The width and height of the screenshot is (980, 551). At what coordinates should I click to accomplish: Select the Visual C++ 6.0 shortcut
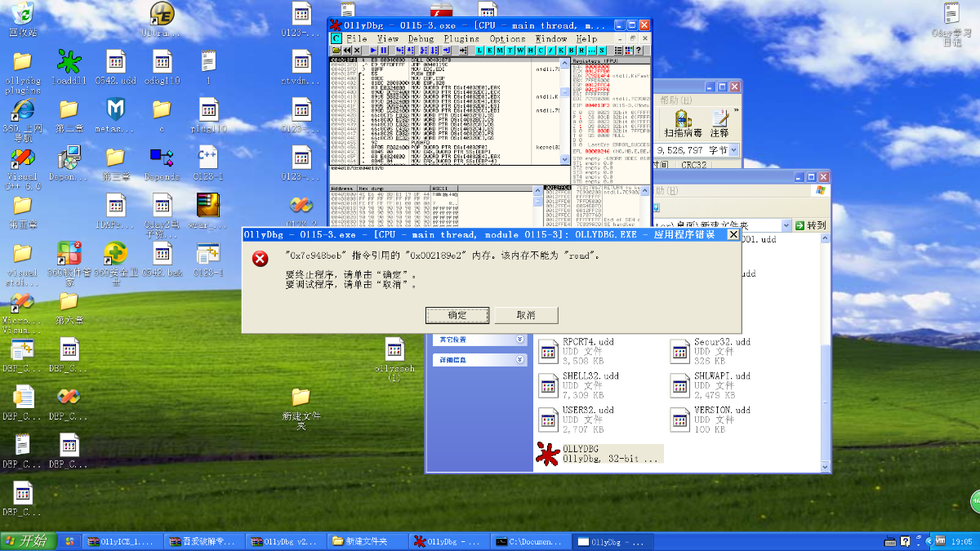point(23,168)
